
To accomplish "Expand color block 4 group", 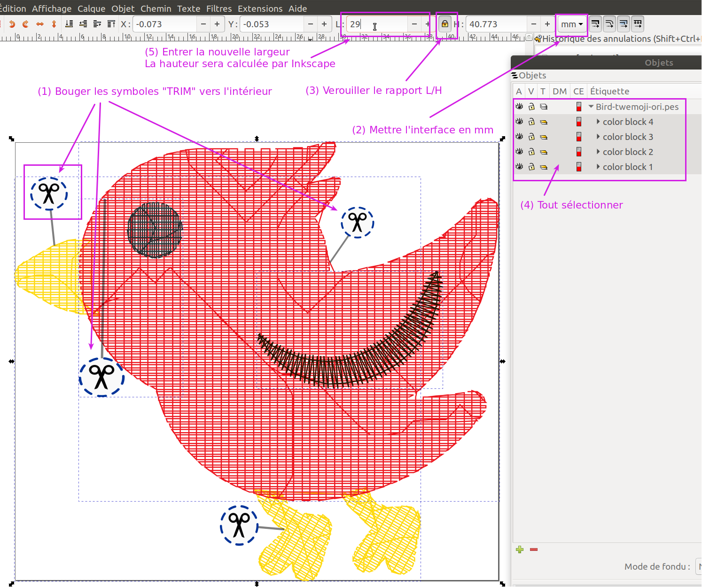I will tap(598, 122).
